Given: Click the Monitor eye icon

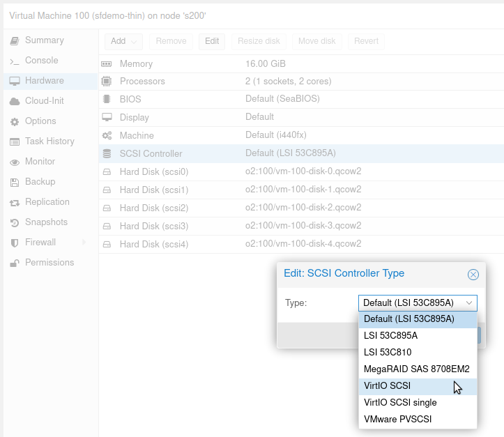Looking at the screenshot, I should [x=15, y=162].
